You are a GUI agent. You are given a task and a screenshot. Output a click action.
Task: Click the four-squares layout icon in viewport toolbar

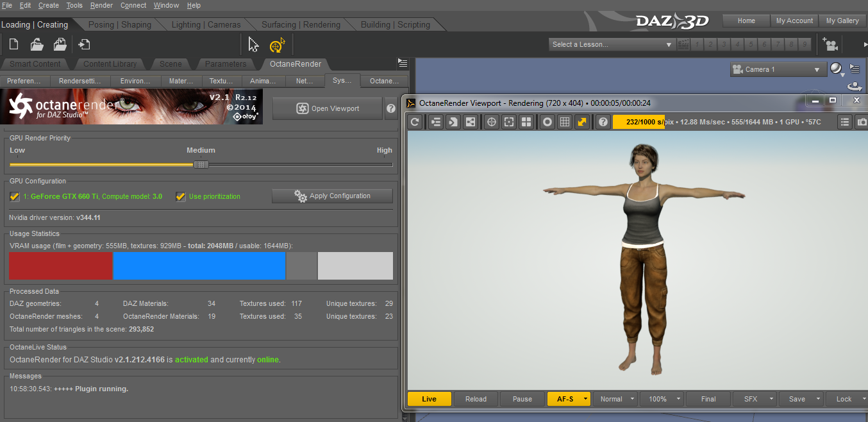coord(526,122)
